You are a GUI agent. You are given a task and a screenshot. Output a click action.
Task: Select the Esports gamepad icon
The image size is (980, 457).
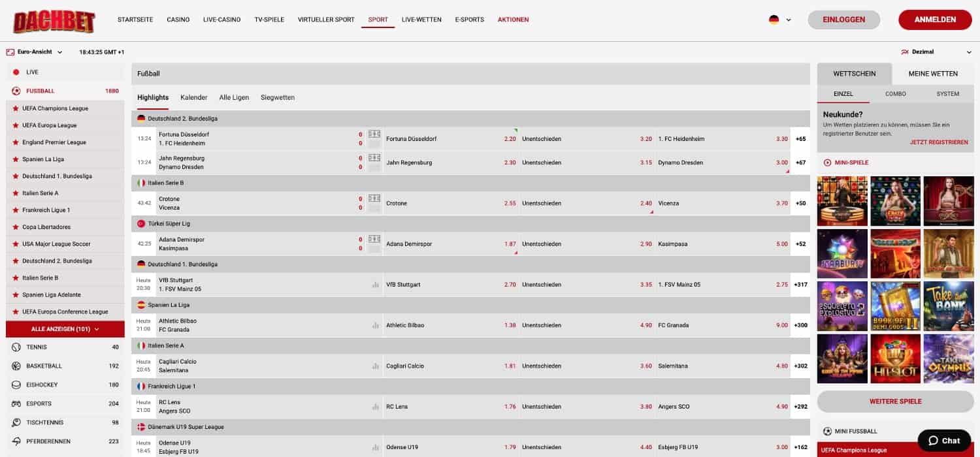pyautogui.click(x=16, y=403)
